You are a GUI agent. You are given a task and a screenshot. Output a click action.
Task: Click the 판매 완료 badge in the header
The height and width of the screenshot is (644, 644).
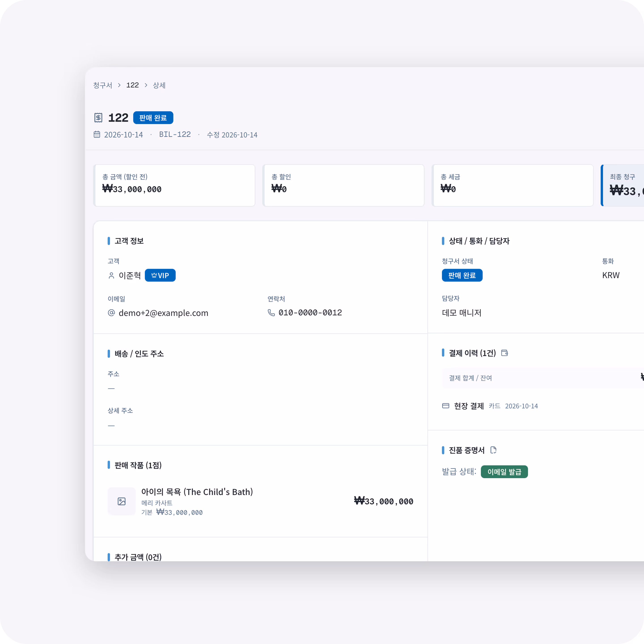point(153,118)
